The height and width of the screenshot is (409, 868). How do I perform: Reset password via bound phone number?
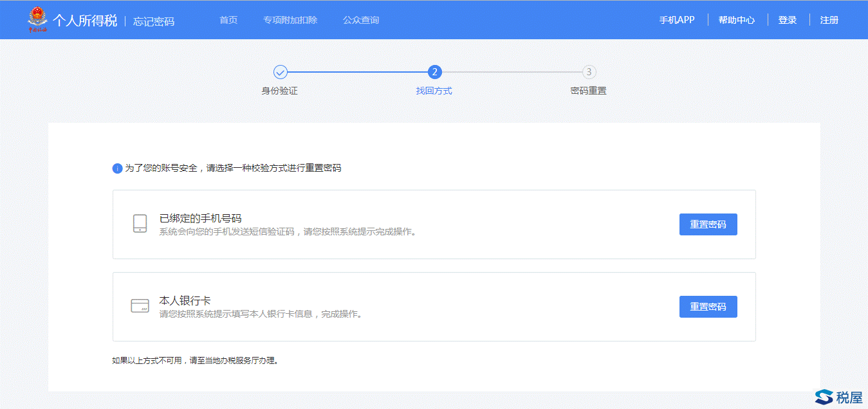[708, 224]
